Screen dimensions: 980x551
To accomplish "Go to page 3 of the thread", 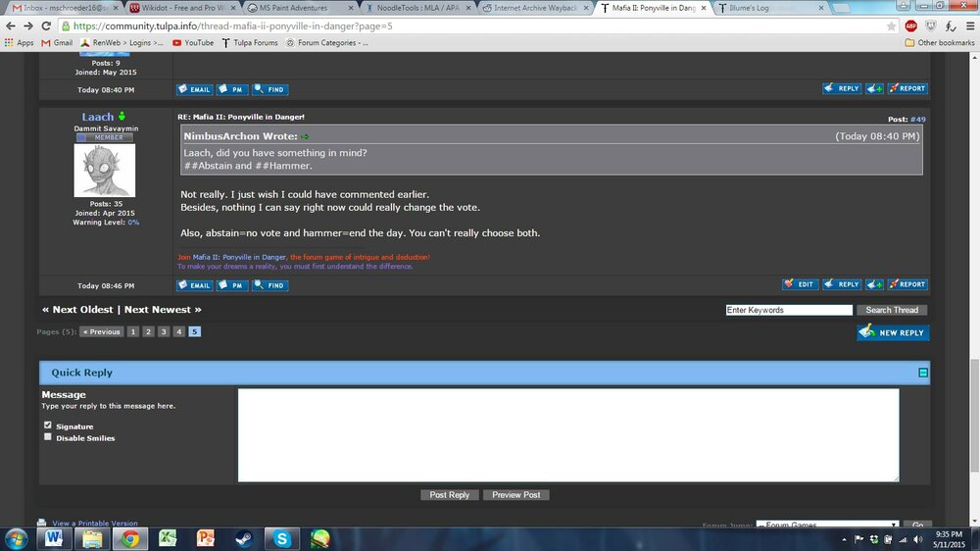I will 163,331.
